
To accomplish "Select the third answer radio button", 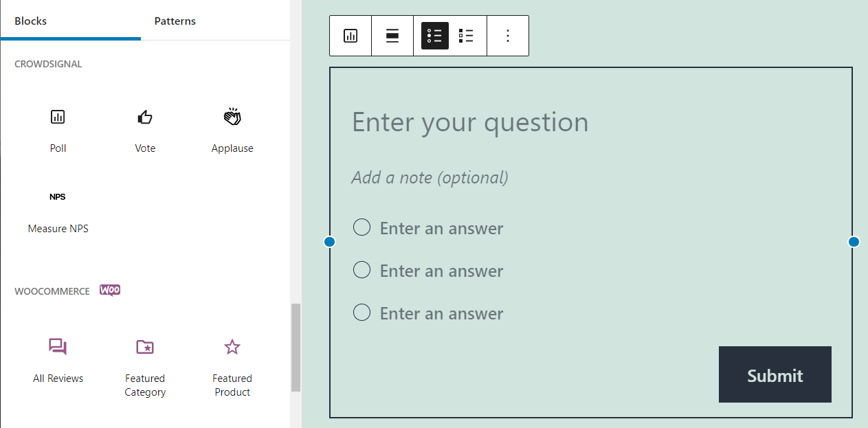I will click(x=361, y=313).
